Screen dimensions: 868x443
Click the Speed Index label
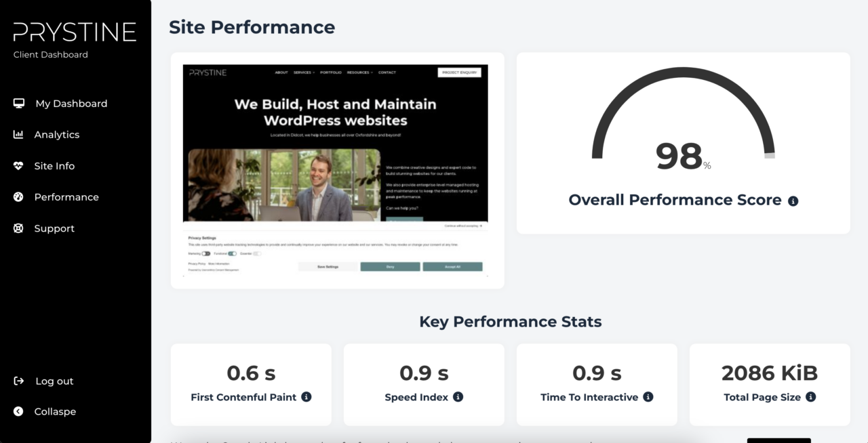[416, 398]
